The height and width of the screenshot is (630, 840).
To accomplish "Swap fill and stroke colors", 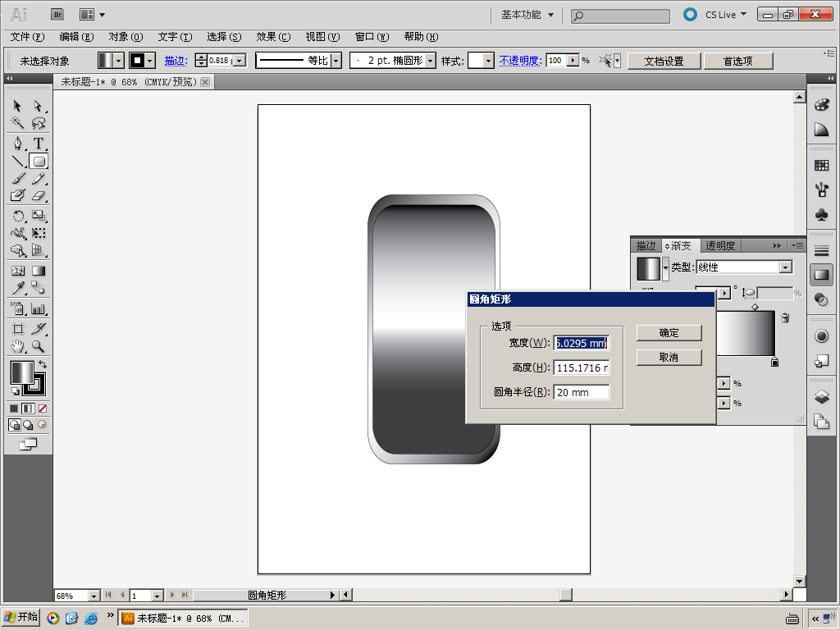I will (43, 363).
